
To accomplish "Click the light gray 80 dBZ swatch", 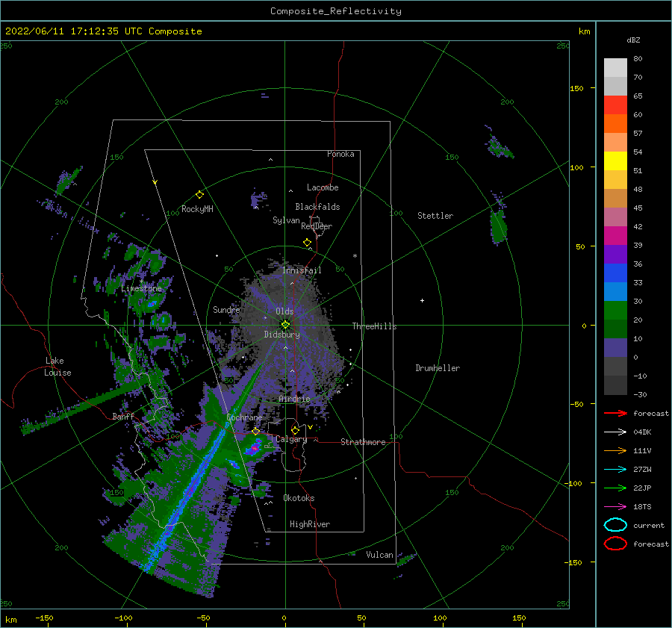I will click(x=615, y=67).
